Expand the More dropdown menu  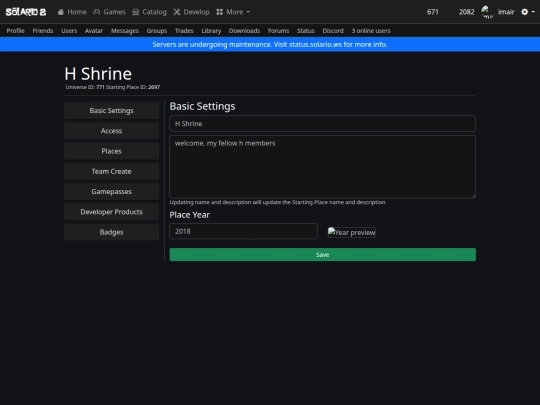(233, 12)
